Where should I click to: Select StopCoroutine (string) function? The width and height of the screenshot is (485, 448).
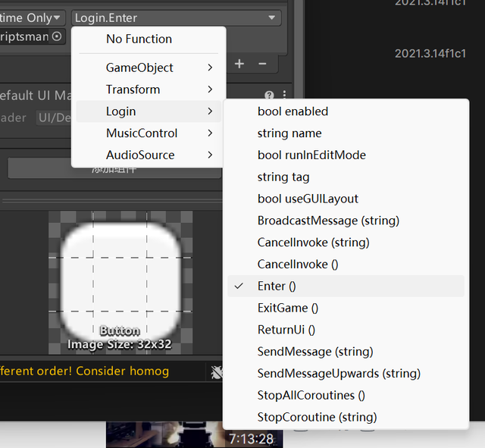pos(346,417)
